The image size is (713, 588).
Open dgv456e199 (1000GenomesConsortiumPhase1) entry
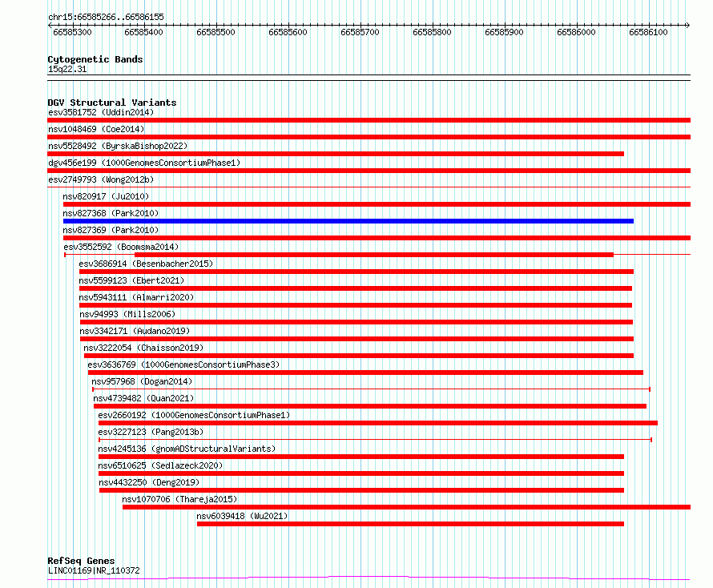144,163
